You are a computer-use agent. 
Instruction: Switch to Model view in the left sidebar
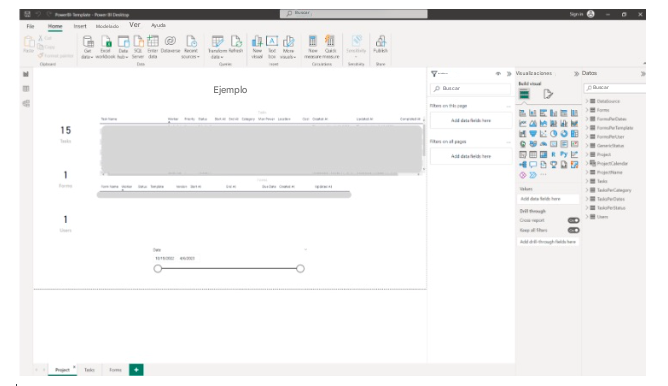pyautogui.click(x=26, y=104)
